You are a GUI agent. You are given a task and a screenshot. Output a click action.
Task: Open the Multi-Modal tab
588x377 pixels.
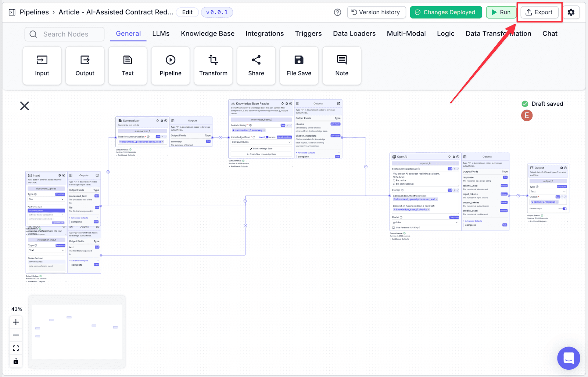coord(406,33)
